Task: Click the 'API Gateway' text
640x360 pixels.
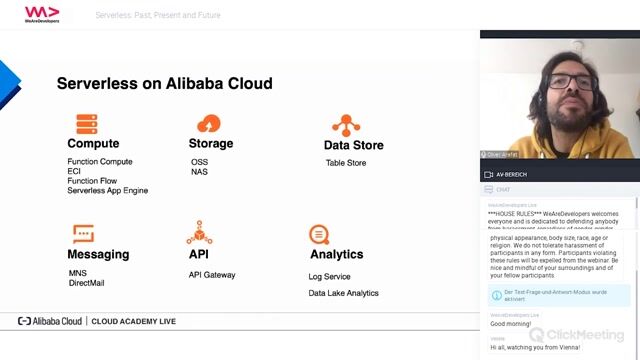Action: pos(212,275)
